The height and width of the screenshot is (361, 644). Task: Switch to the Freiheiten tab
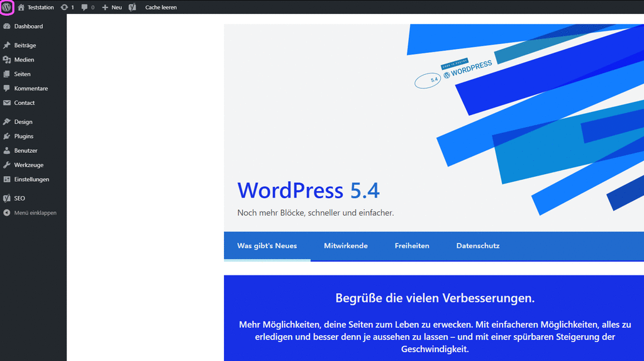pos(412,246)
